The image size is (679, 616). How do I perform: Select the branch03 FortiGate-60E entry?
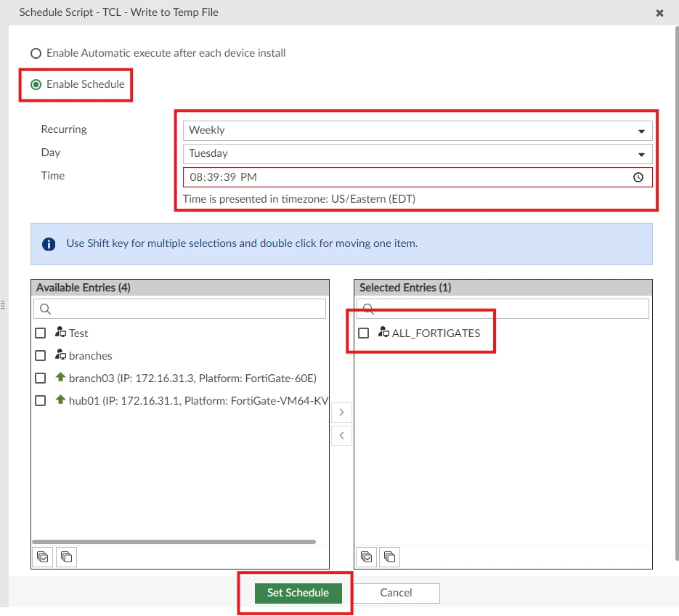click(x=192, y=378)
